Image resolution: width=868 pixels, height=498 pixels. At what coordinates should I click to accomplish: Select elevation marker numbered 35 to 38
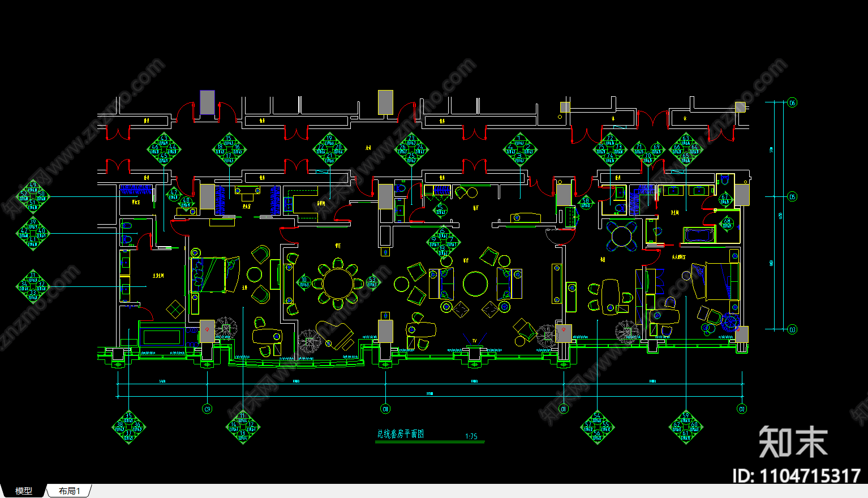point(129,427)
